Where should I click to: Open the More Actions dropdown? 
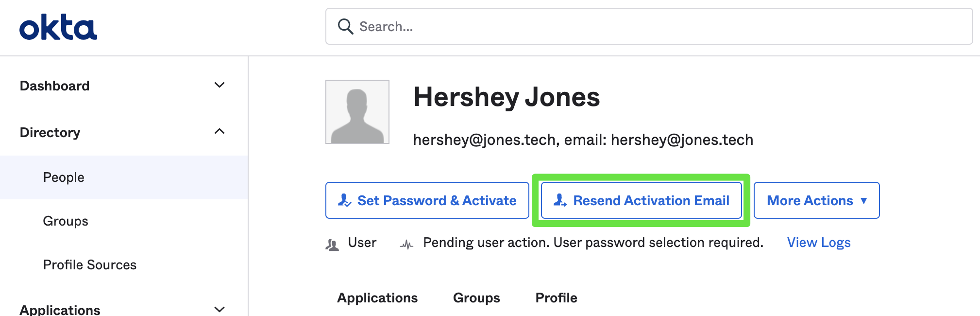pos(816,200)
